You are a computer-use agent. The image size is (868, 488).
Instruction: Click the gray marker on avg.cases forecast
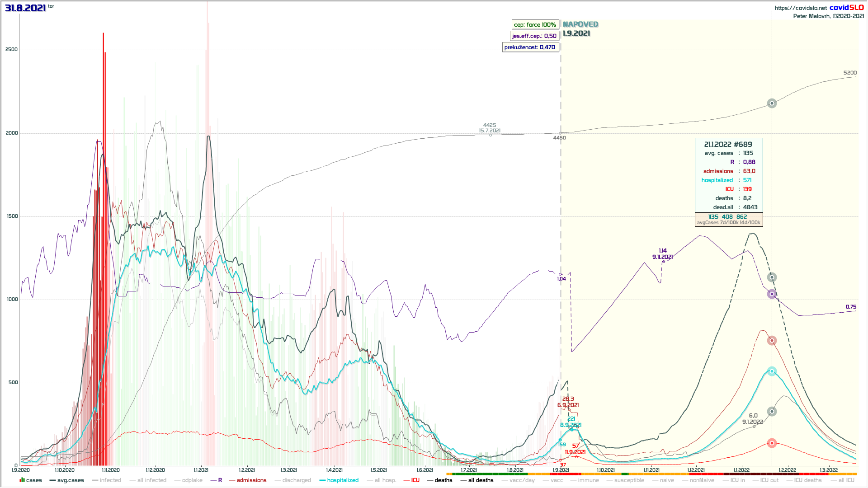pyautogui.click(x=772, y=277)
